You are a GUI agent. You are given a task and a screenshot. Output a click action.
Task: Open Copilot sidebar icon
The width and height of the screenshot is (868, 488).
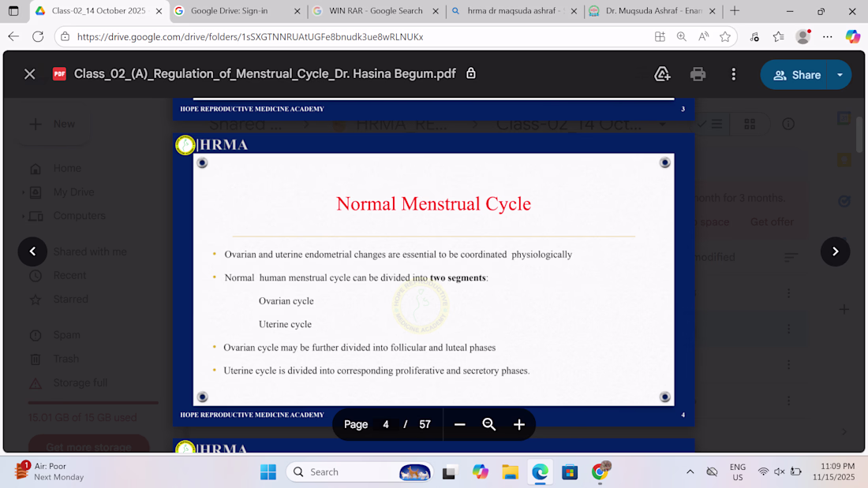852,36
